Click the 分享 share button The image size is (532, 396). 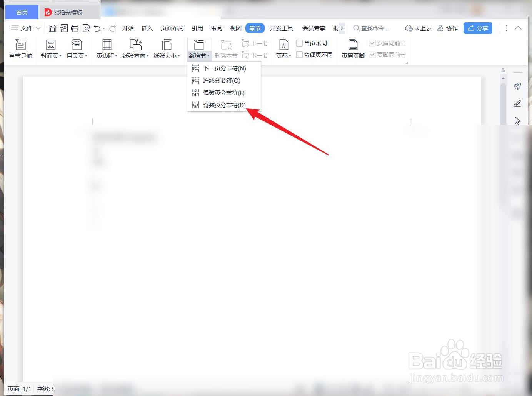(x=478, y=28)
